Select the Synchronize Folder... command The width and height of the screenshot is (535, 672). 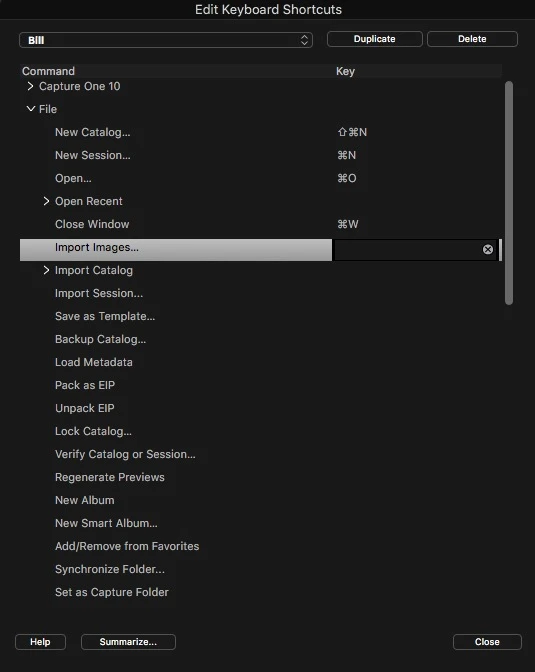point(110,569)
